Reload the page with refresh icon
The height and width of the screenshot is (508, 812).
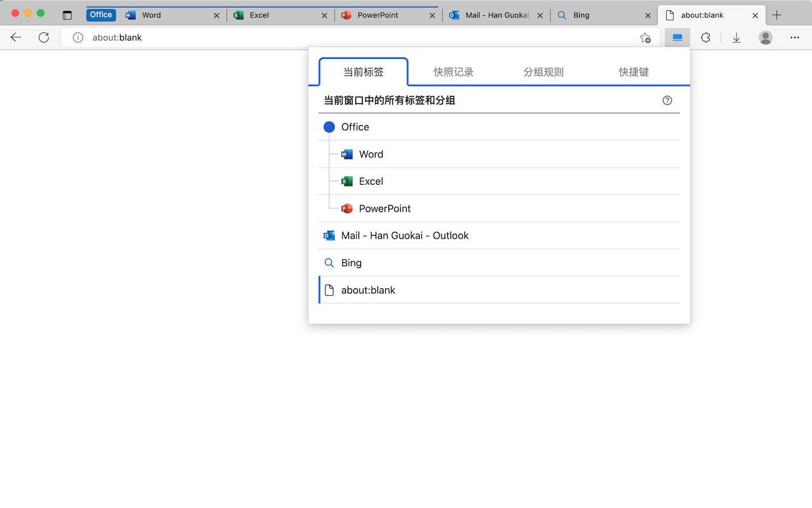pos(44,37)
